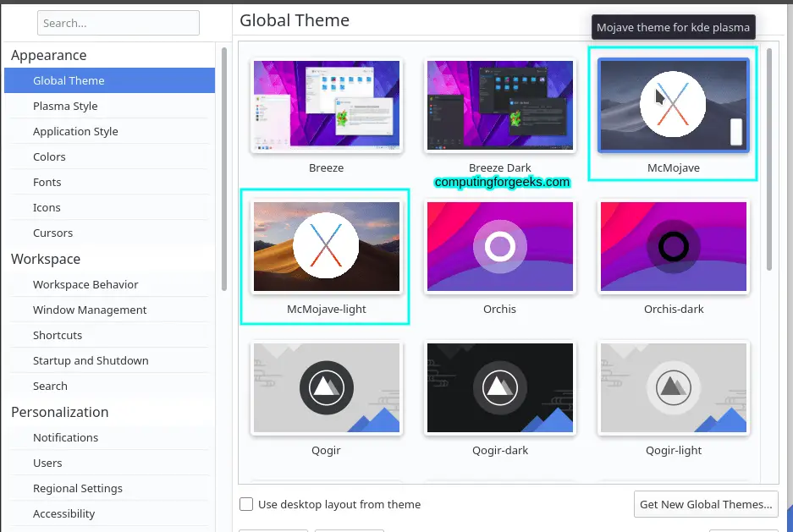Open Application Style settings
The image size is (793, 532).
(109, 131)
